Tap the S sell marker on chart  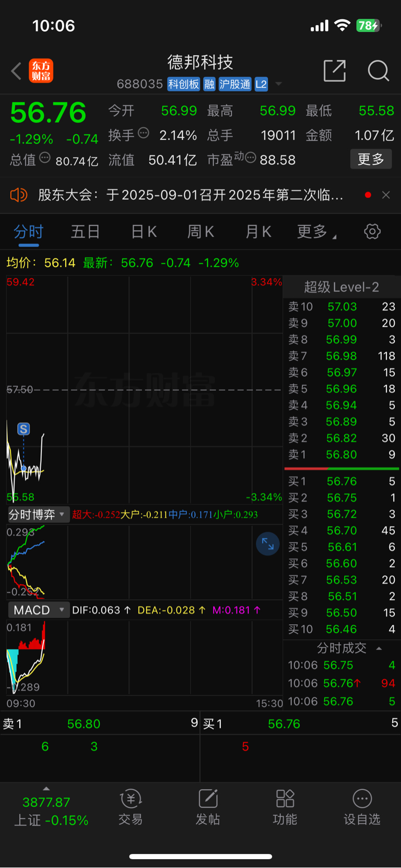tap(23, 429)
